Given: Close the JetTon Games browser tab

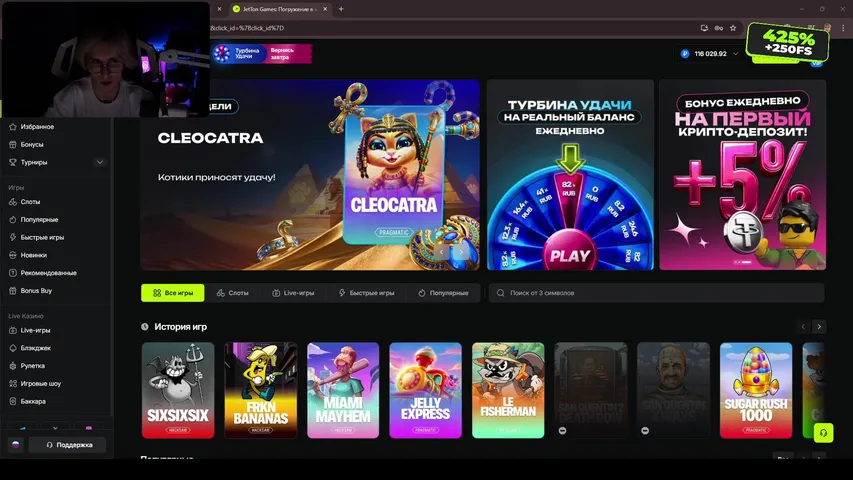Looking at the screenshot, I should coord(325,9).
